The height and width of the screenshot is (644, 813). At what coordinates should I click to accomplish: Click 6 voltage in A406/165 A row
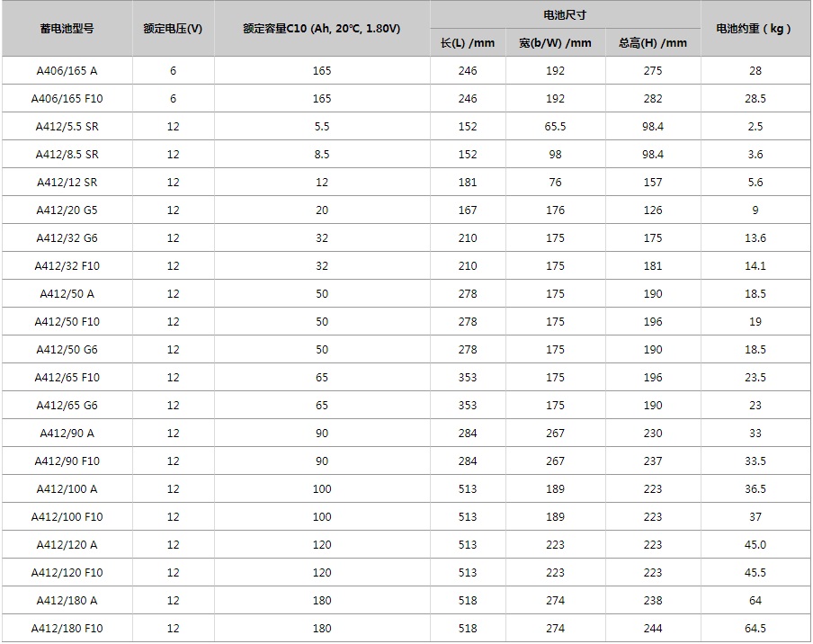click(x=173, y=70)
